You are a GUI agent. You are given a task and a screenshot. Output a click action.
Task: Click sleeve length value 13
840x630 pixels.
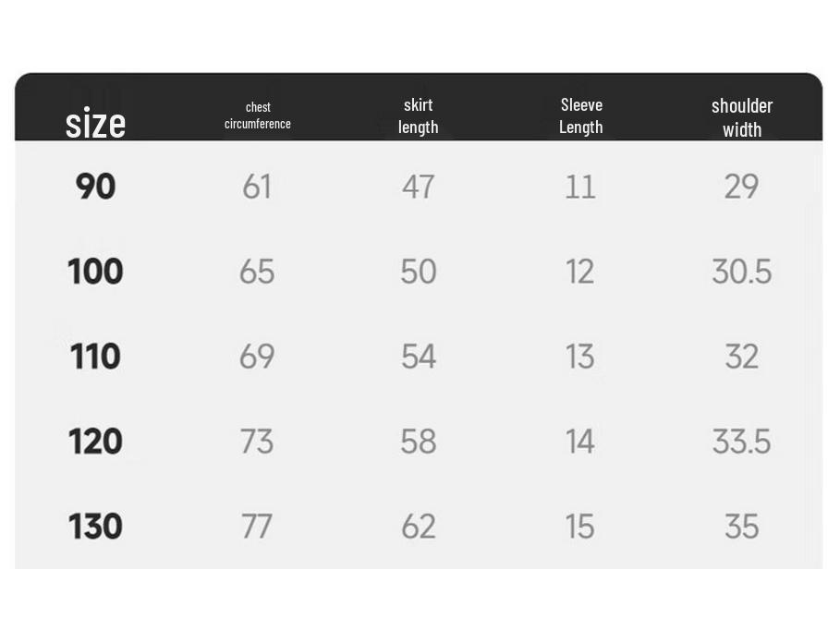click(x=580, y=357)
